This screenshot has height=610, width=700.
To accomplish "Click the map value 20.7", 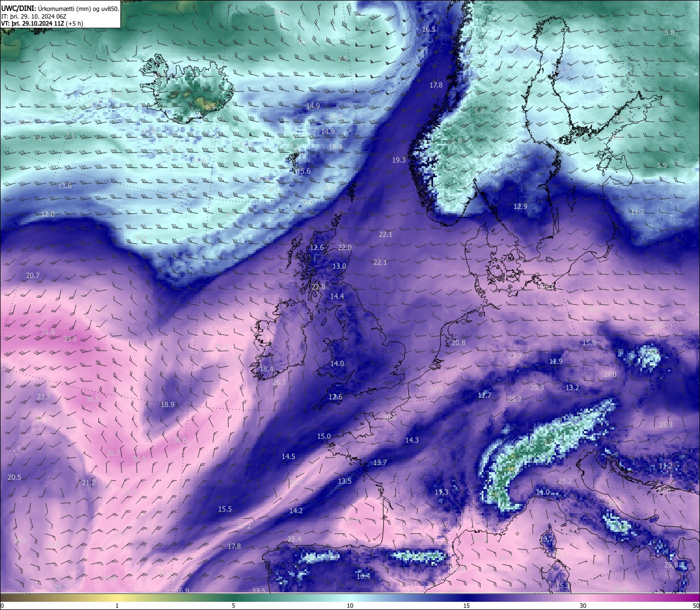I will 33,276.
